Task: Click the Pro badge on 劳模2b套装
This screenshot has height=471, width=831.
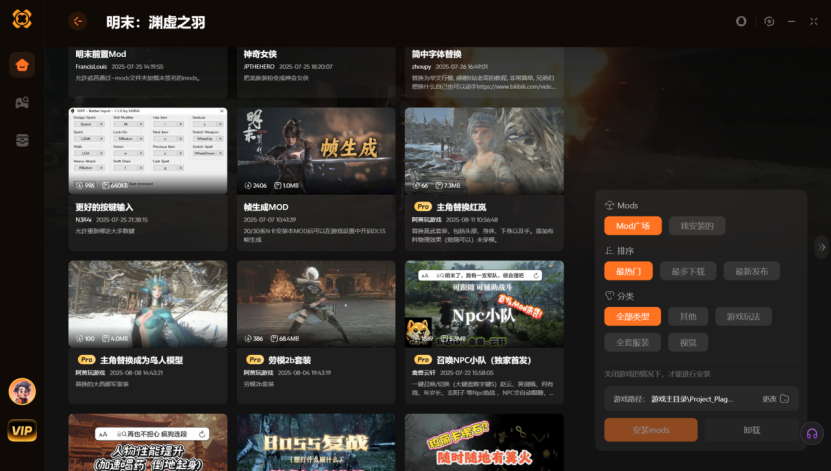Action: 255,360
